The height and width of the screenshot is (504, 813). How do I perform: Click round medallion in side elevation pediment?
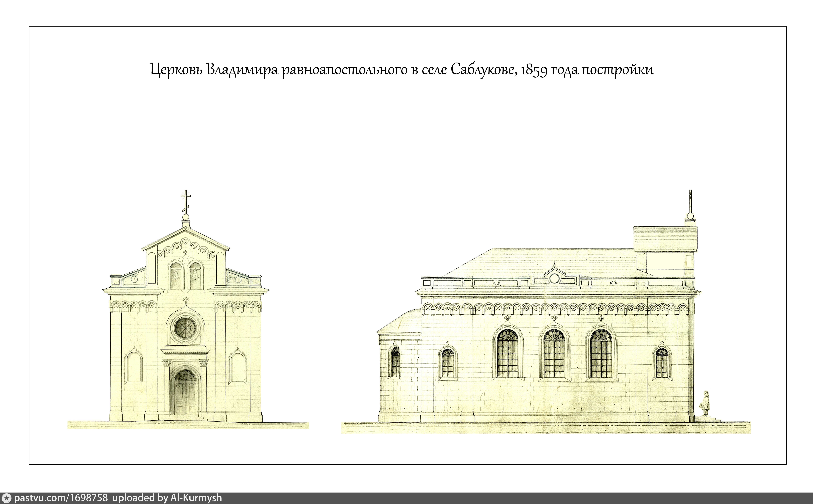pyautogui.click(x=555, y=278)
